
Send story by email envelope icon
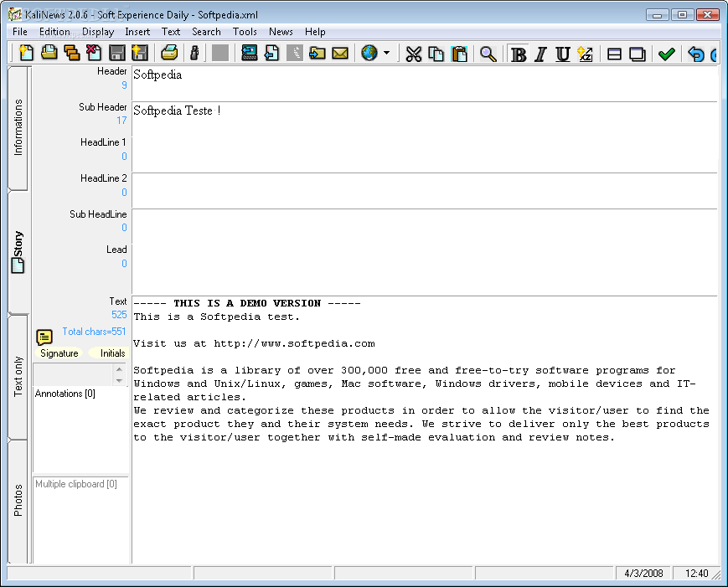(x=340, y=53)
